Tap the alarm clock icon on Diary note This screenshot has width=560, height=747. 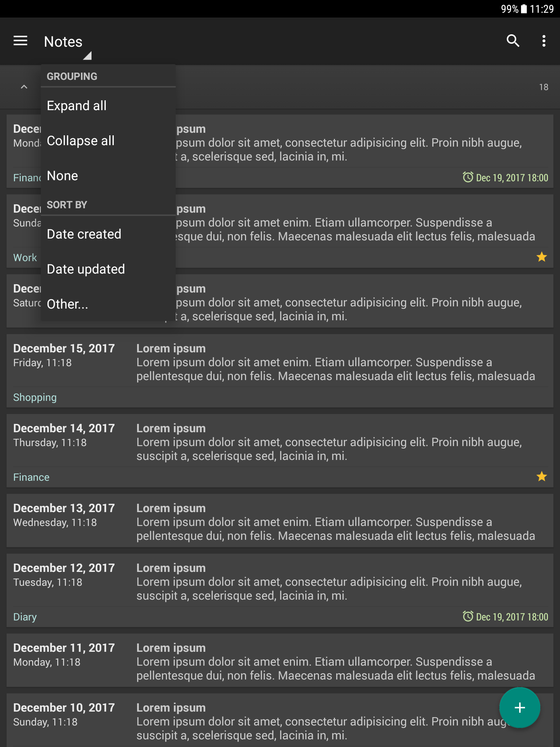[x=468, y=616]
